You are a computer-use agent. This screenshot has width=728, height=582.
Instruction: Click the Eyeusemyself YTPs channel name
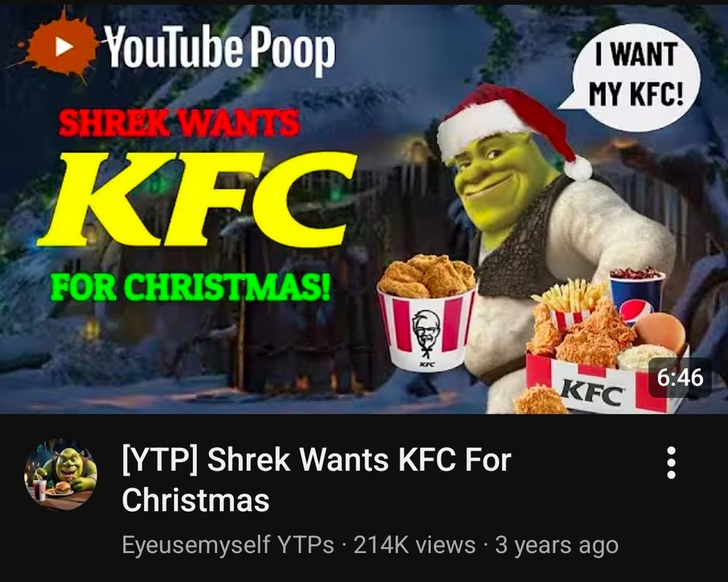pyautogui.click(x=227, y=544)
